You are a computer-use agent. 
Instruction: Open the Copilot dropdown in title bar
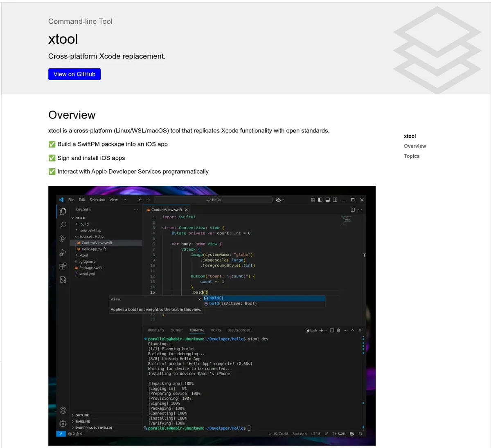(280, 200)
